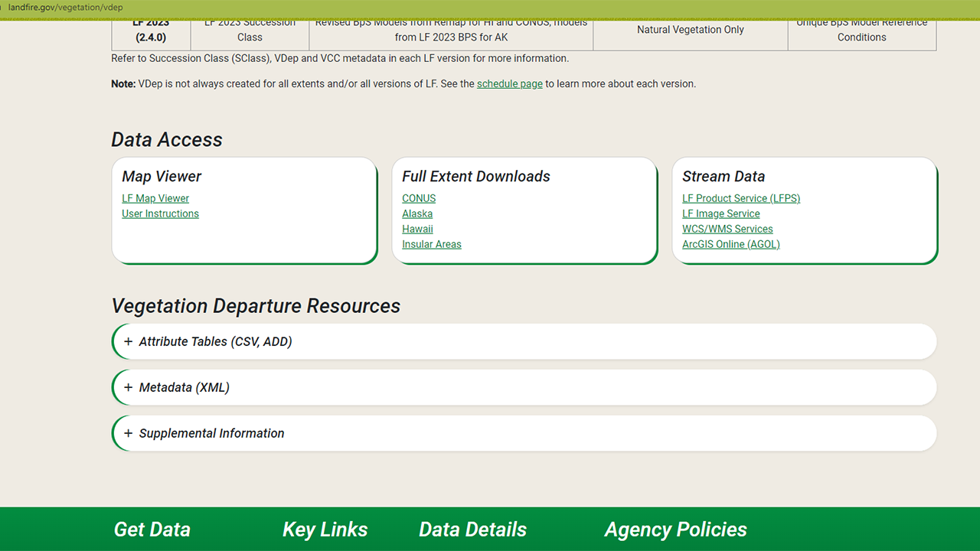Expand the Metadata (XML) section

click(x=184, y=387)
